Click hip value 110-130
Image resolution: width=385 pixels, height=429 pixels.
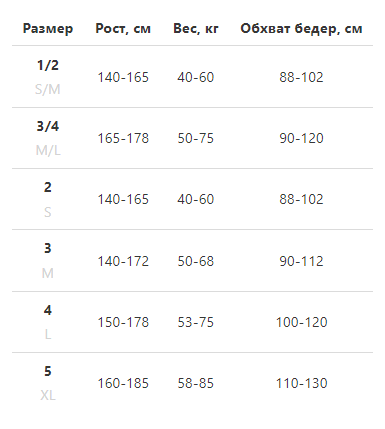[301, 383]
